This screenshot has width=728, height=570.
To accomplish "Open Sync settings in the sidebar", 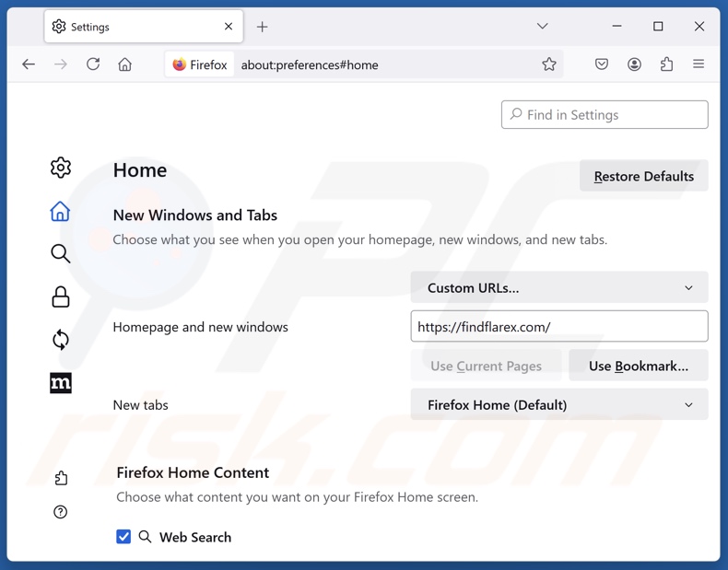I will 60,340.
